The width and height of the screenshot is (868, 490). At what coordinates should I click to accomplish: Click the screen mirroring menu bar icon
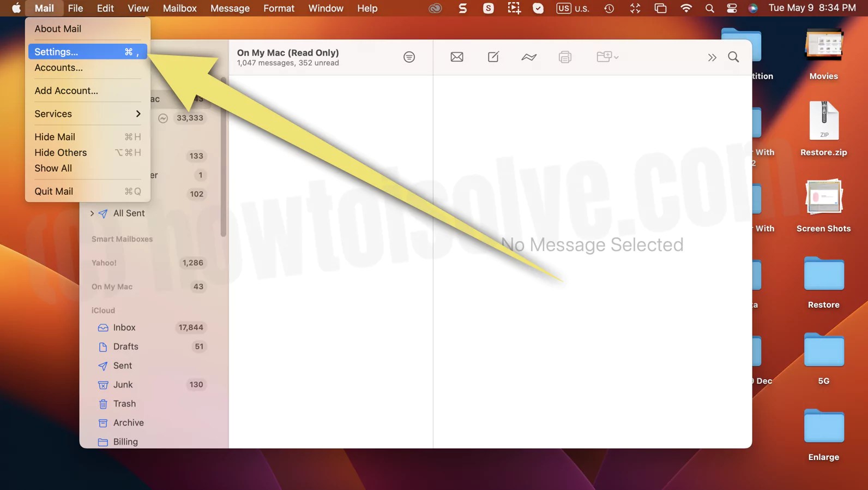click(660, 8)
